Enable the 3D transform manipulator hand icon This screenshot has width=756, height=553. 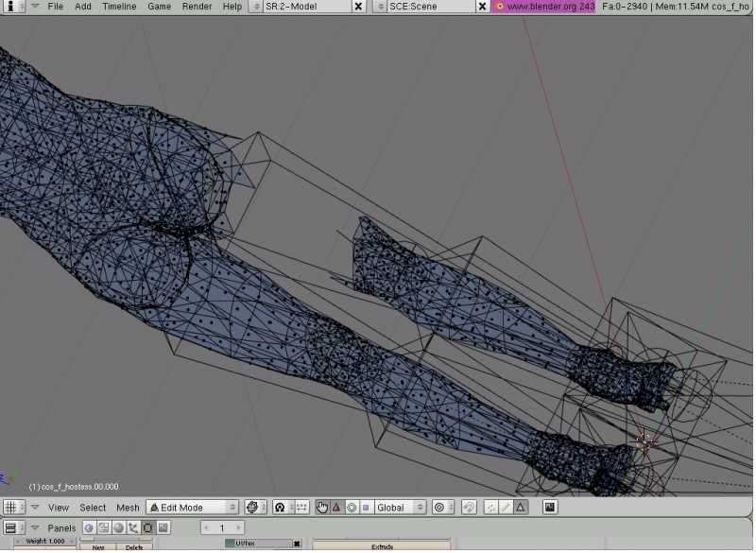(x=322, y=508)
